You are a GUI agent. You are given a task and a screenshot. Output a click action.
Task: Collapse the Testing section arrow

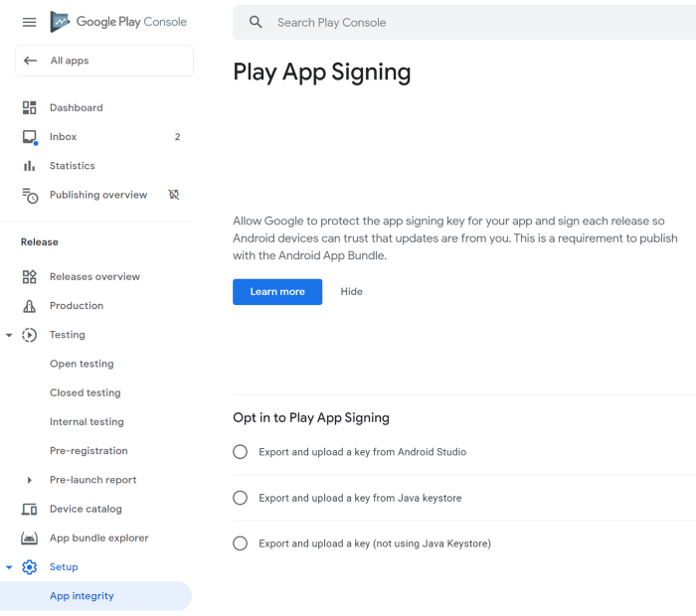pos(9,335)
